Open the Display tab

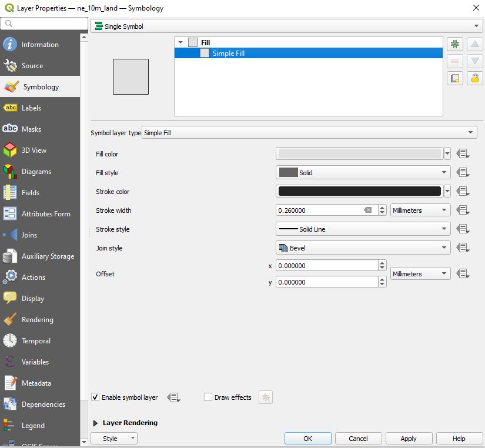pos(40,299)
